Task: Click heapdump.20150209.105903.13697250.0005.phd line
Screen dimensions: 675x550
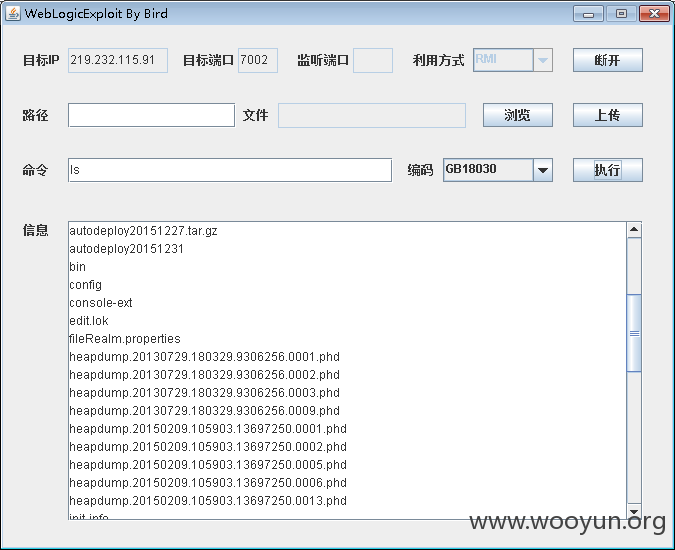Action: tap(208, 465)
